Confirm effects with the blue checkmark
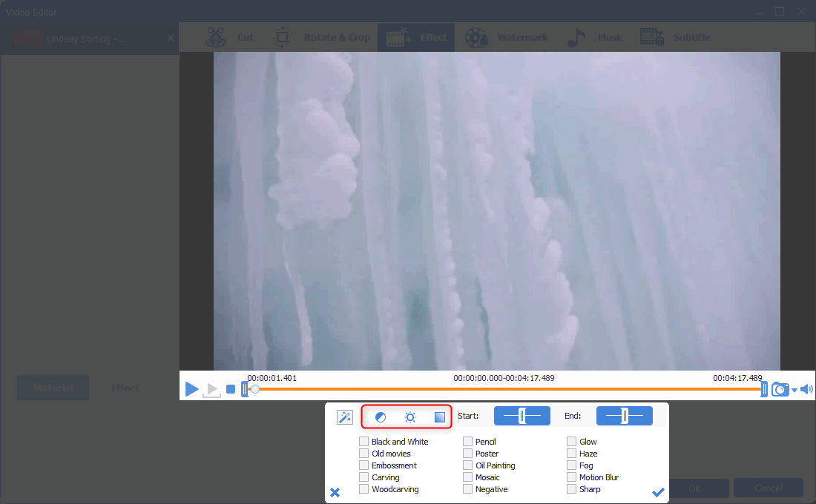Screen dimensions: 816x504 point(658,492)
